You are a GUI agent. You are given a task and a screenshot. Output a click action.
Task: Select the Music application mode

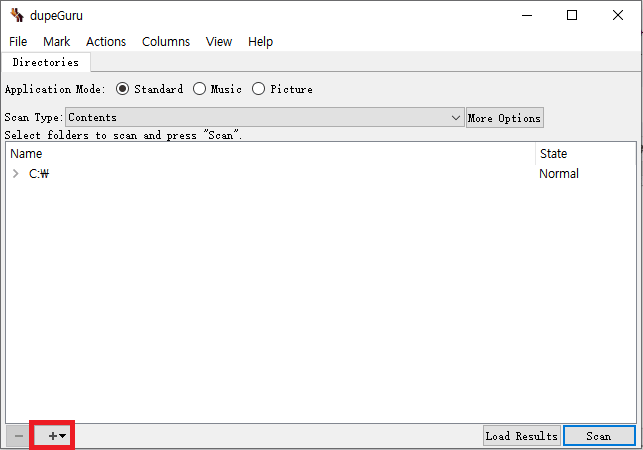[217, 89]
